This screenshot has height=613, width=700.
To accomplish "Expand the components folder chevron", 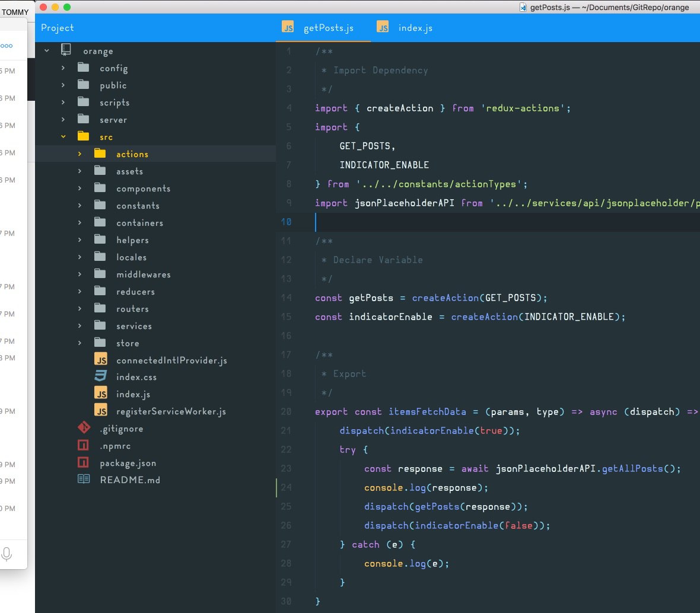I will click(79, 189).
